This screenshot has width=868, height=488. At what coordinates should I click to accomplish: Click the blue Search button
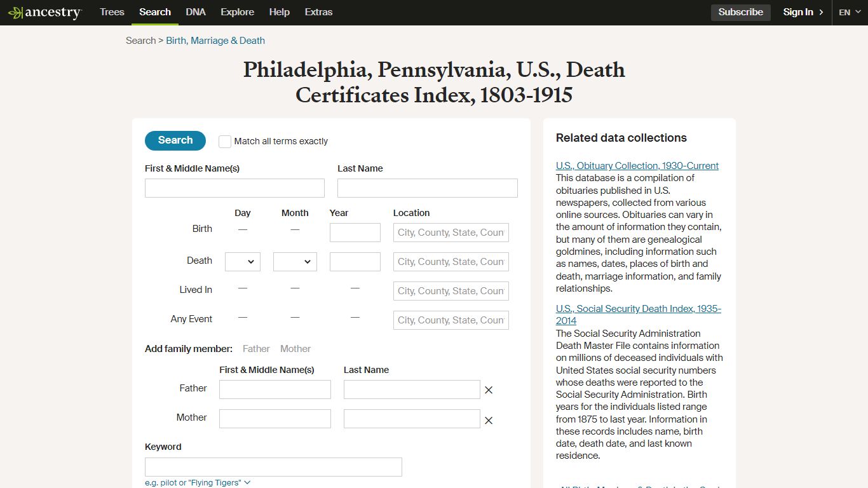[x=175, y=140]
